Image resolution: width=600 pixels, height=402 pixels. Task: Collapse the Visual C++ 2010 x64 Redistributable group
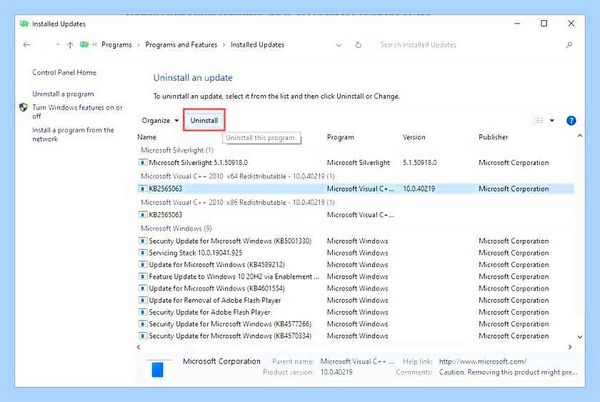coord(237,176)
